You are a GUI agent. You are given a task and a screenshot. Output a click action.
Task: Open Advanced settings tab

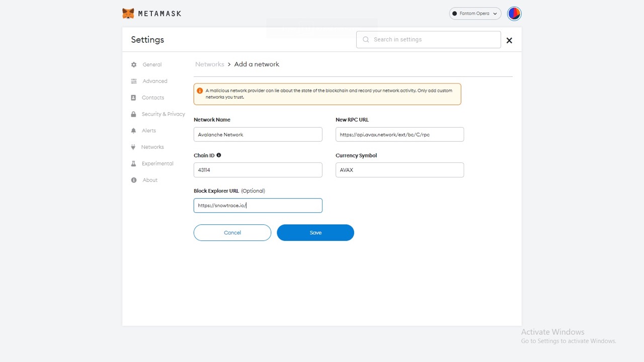point(155,81)
